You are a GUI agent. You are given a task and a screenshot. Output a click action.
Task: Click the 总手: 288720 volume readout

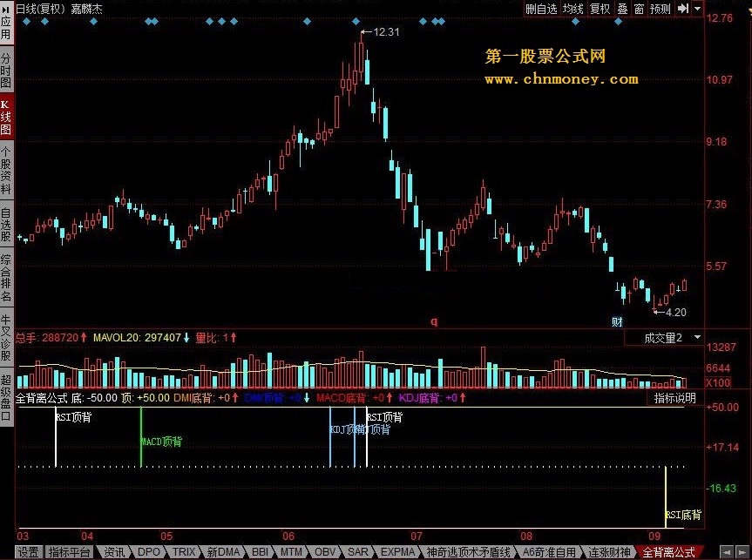pyautogui.click(x=51, y=338)
